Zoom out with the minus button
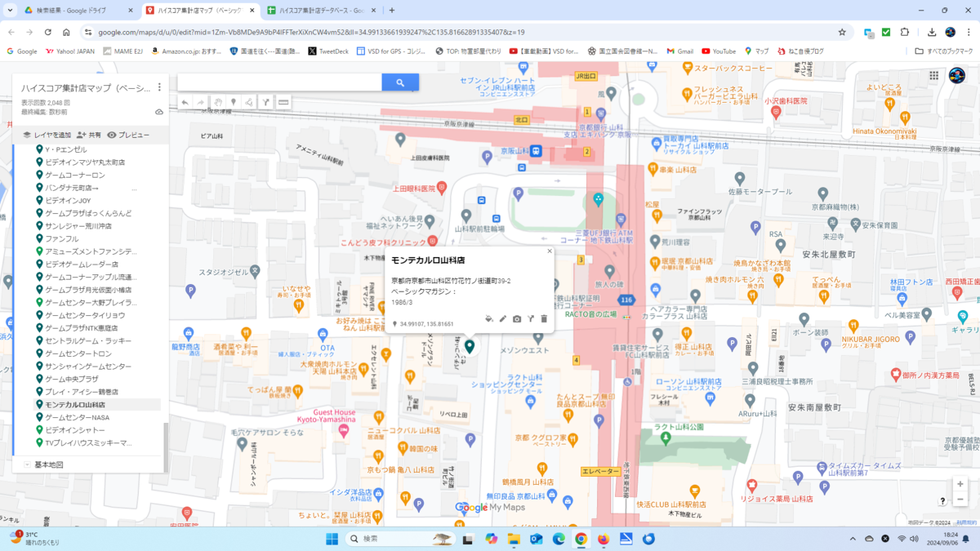The height and width of the screenshot is (551, 980). coord(960,499)
